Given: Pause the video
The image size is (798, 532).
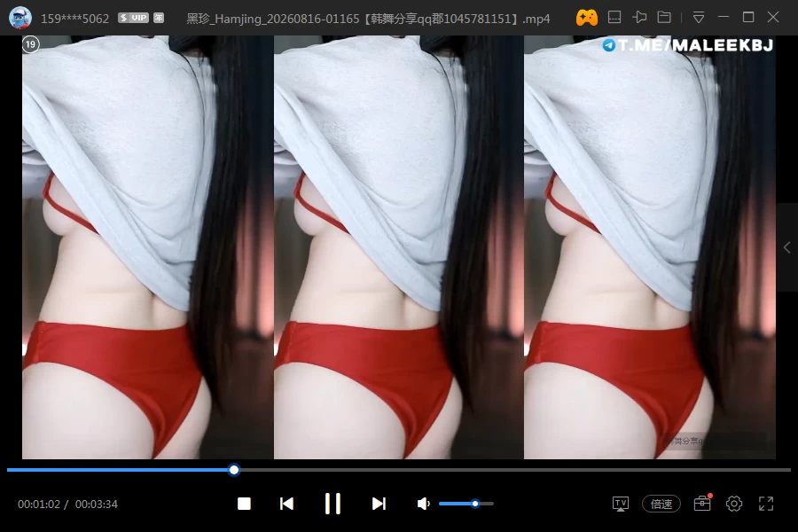Looking at the screenshot, I should pyautogui.click(x=332, y=504).
